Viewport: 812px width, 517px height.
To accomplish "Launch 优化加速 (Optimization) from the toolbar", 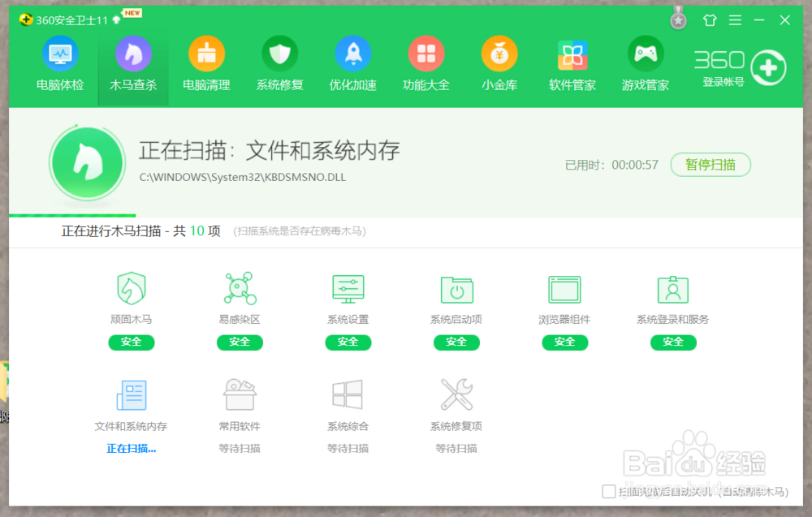I will tap(352, 63).
